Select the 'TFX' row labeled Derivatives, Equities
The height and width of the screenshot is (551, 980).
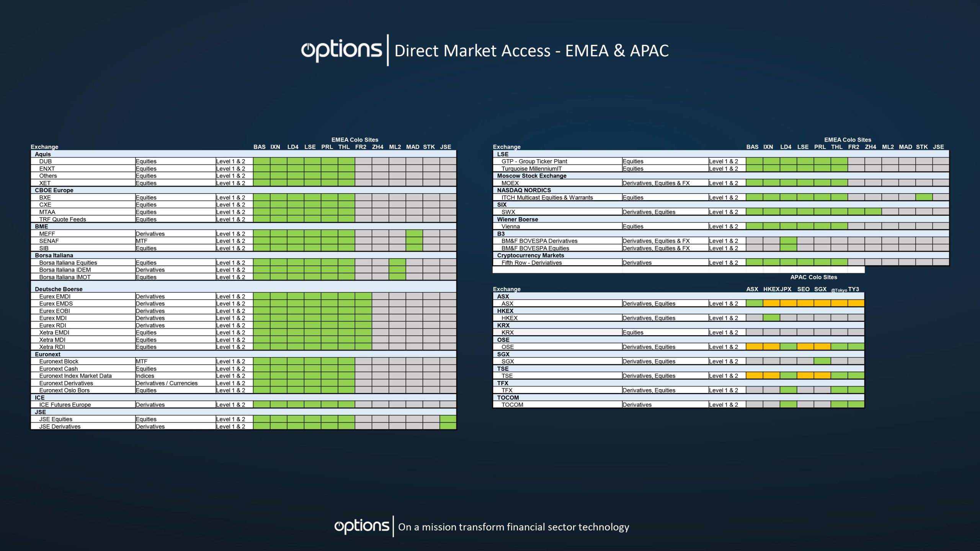coord(678,390)
